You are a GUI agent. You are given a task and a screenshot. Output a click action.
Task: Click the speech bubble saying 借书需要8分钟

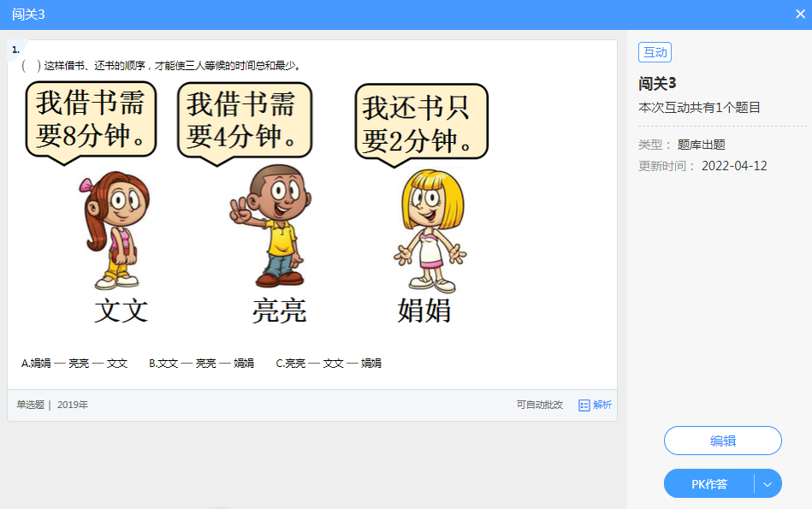coord(91,121)
